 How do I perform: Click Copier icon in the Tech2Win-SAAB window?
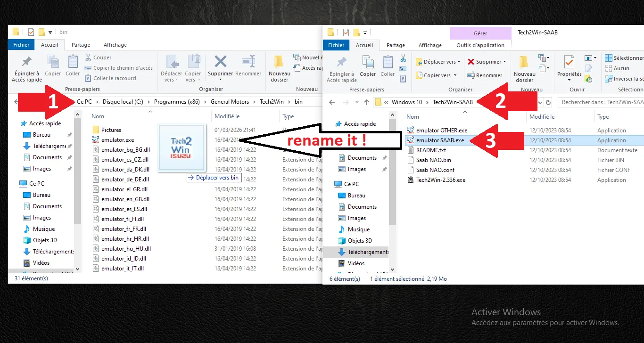pyautogui.click(x=368, y=66)
